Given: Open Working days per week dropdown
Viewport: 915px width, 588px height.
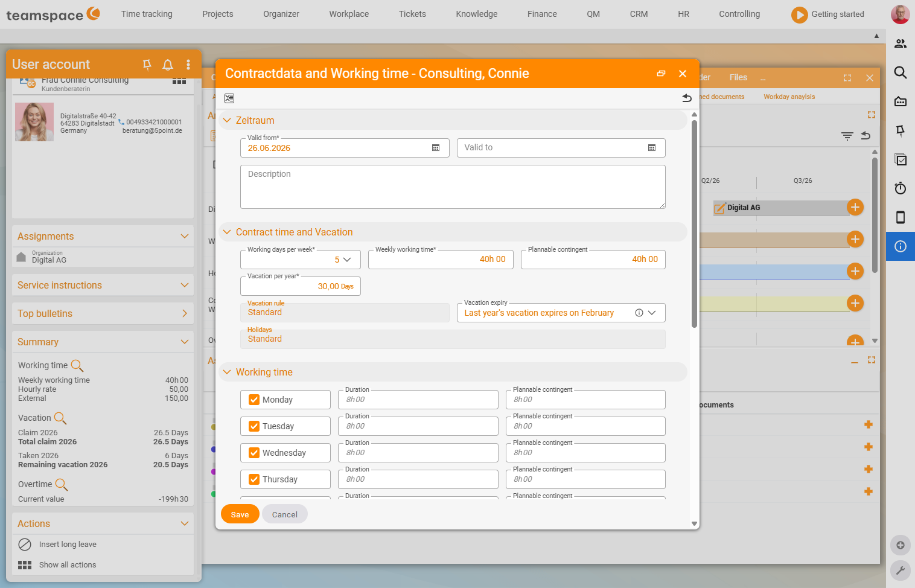Looking at the screenshot, I should [x=347, y=260].
